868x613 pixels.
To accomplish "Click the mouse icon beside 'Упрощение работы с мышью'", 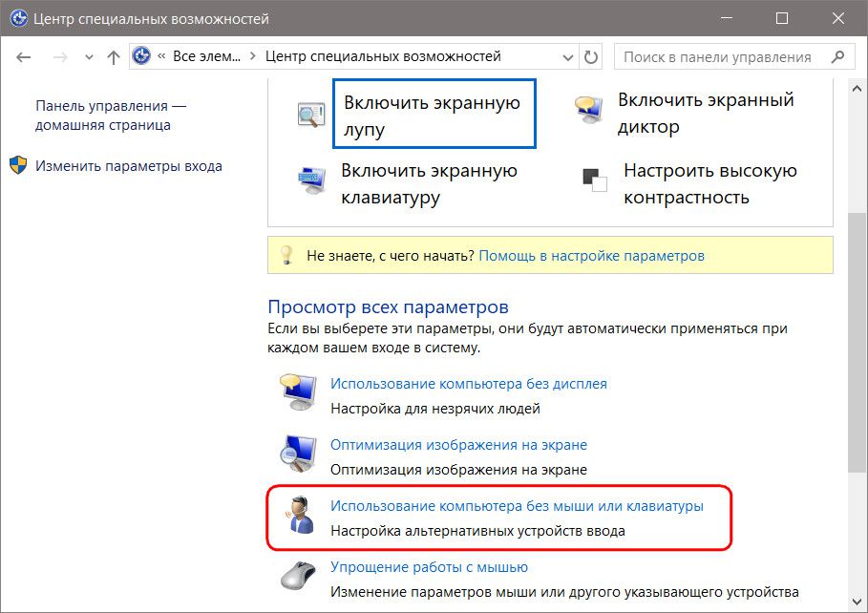I will 298,576.
